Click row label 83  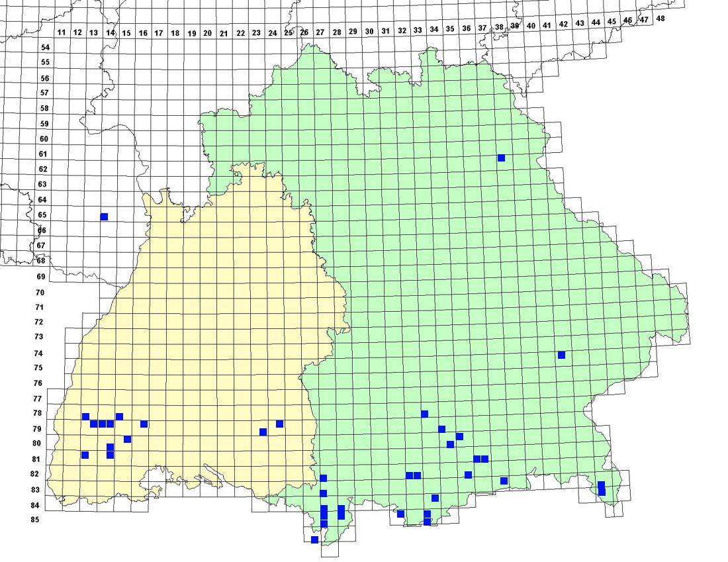tap(35, 490)
